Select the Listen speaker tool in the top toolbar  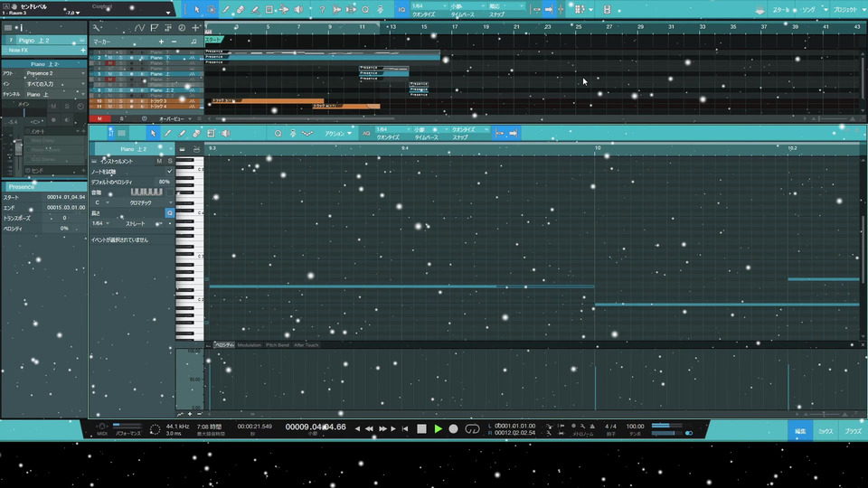298,9
